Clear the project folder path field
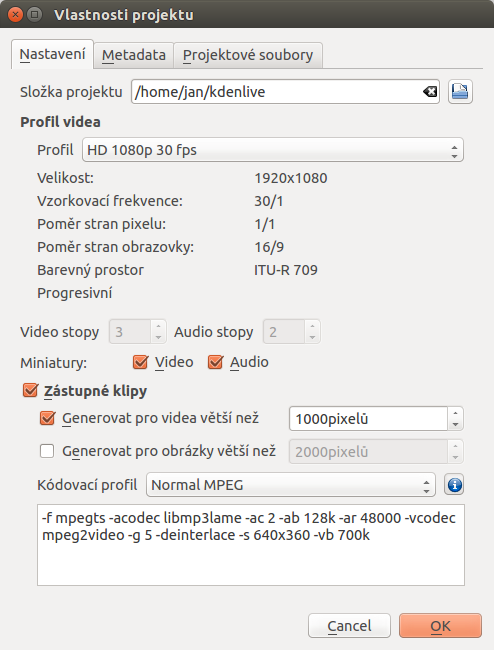 (x=430, y=92)
